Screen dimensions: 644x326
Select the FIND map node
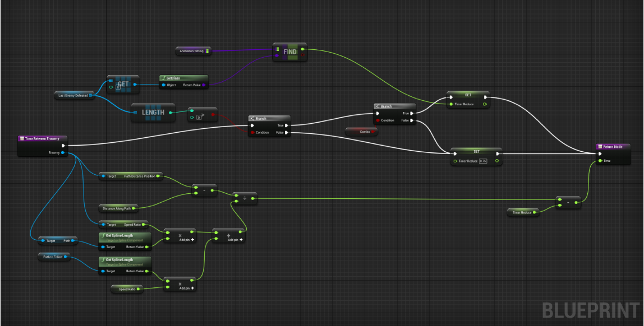click(x=290, y=52)
